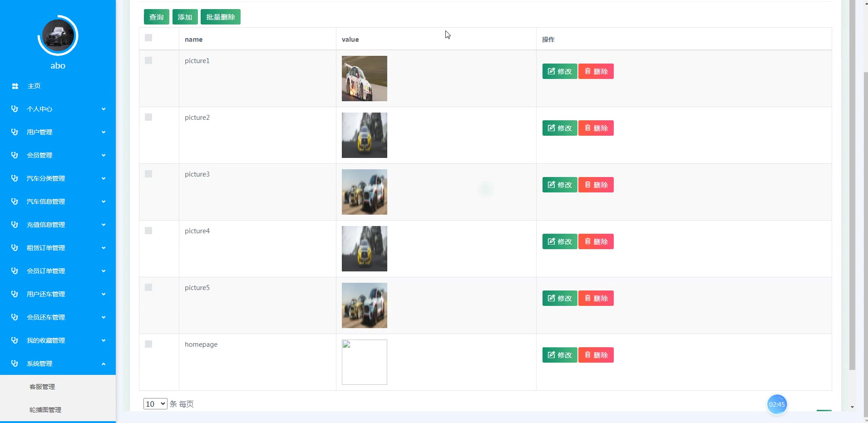Image resolution: width=868 pixels, height=423 pixels.
Task: Click the 充值信息管理 sidebar icon
Action: click(x=15, y=225)
